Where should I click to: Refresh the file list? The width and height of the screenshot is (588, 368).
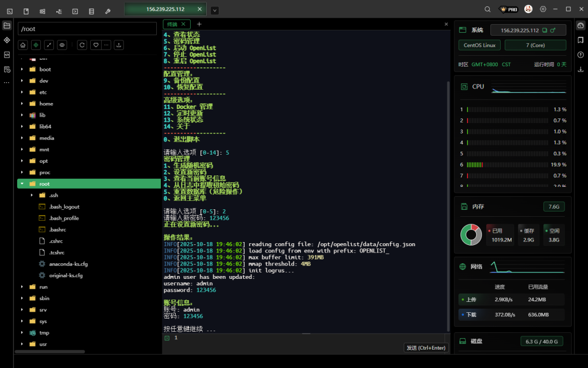point(82,45)
